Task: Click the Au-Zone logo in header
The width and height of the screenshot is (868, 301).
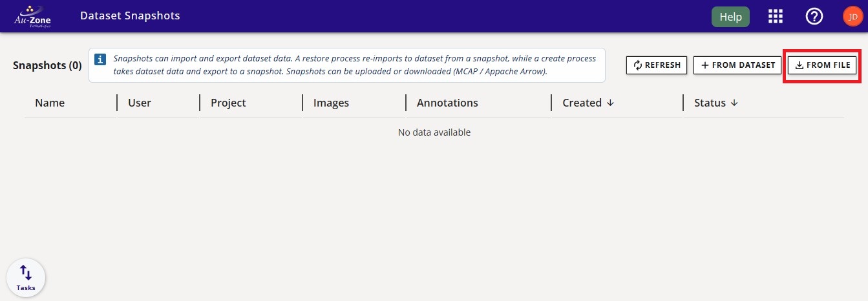Action: [32, 16]
